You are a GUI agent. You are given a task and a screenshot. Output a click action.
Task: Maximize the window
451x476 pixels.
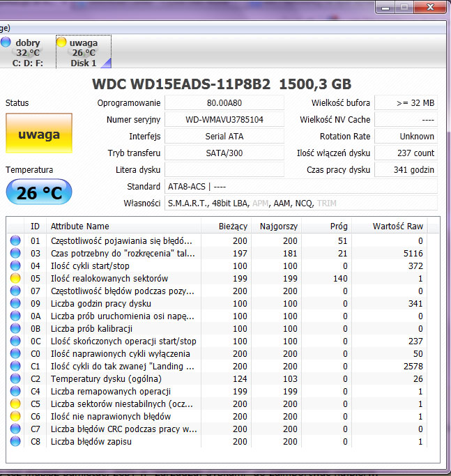[x=404, y=7]
